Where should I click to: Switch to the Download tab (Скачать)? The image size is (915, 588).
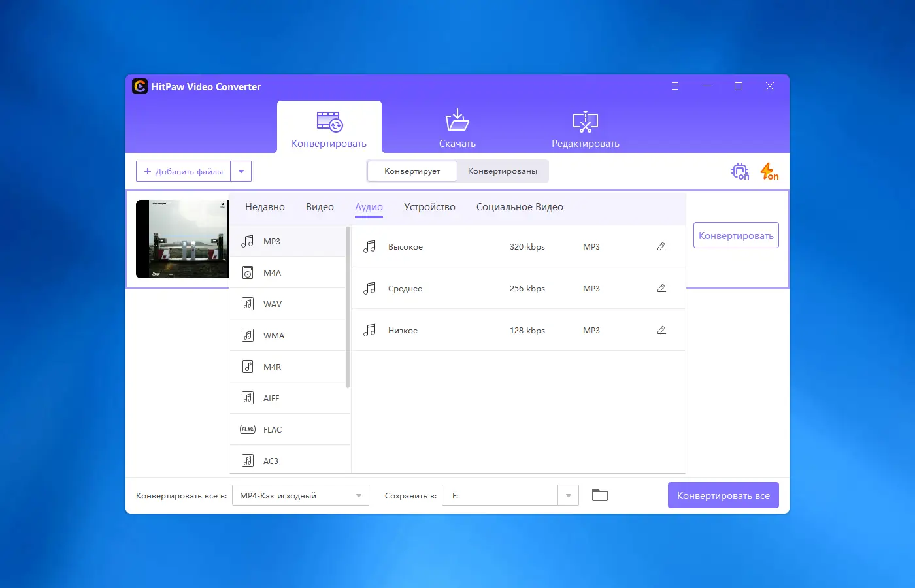pyautogui.click(x=457, y=127)
